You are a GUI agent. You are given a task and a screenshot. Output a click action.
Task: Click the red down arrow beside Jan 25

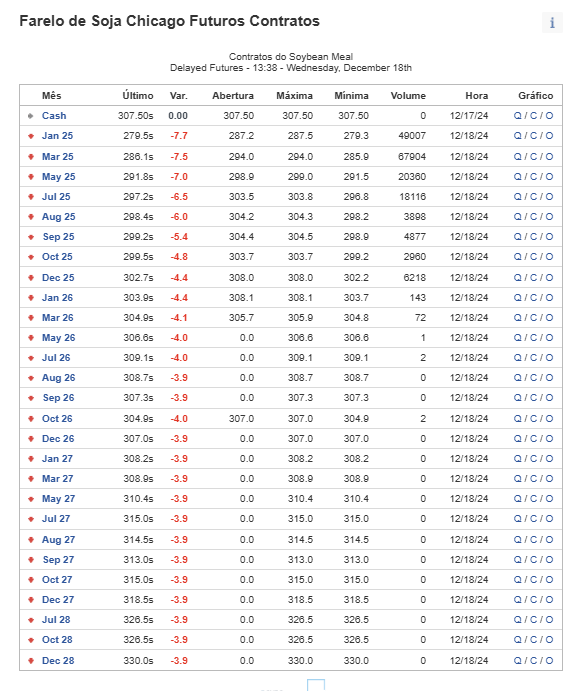pos(31,136)
